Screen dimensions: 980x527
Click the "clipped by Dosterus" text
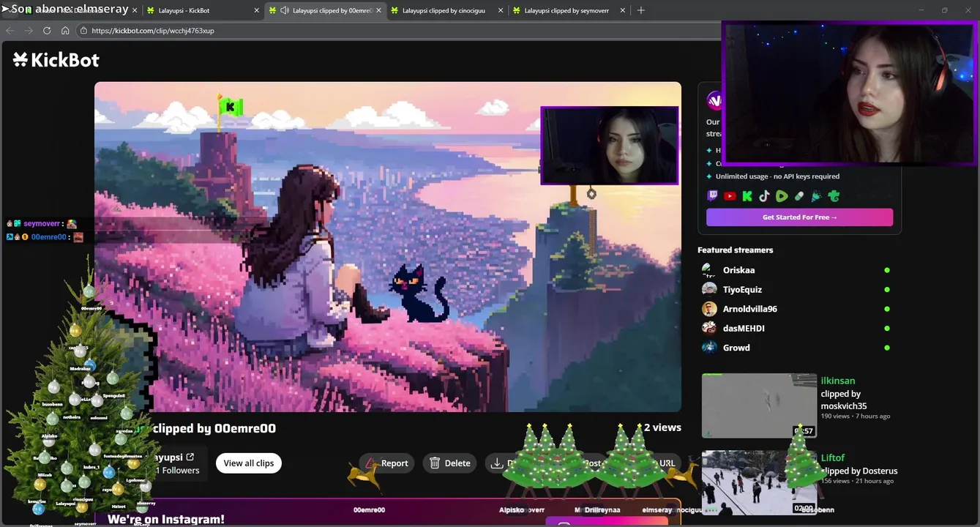[859, 471]
